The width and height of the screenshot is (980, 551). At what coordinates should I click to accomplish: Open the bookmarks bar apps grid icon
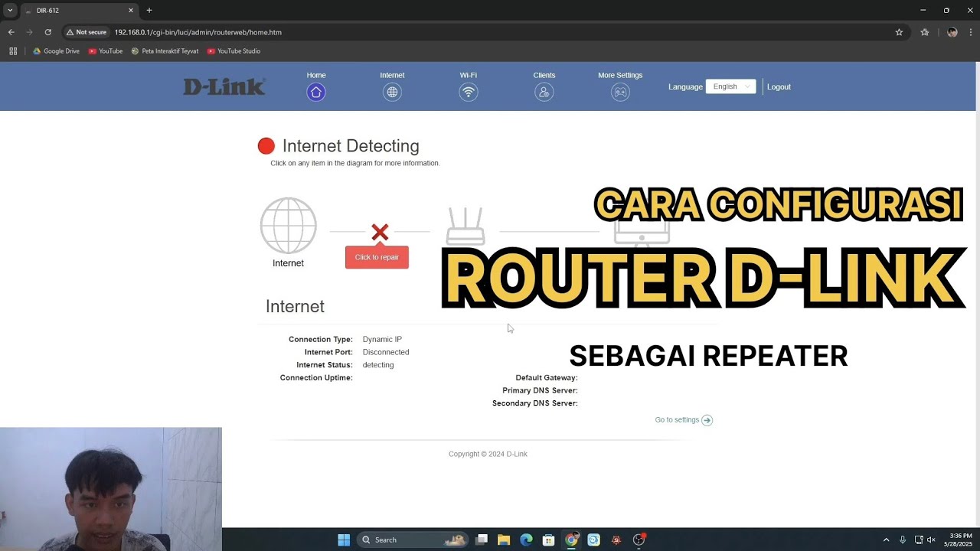[x=13, y=51]
